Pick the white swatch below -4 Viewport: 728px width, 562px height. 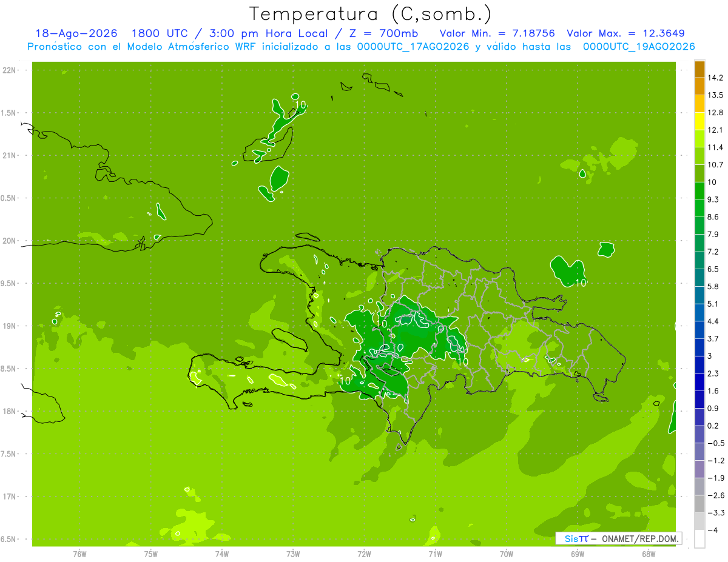699,539
